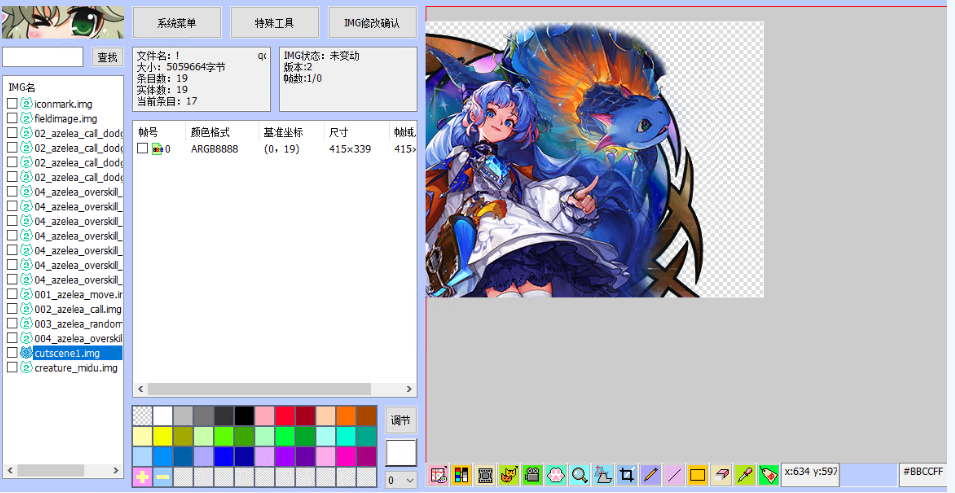This screenshot has height=493, width=955.
Task: Click the frame 0 image icon
Action: pos(157,149)
